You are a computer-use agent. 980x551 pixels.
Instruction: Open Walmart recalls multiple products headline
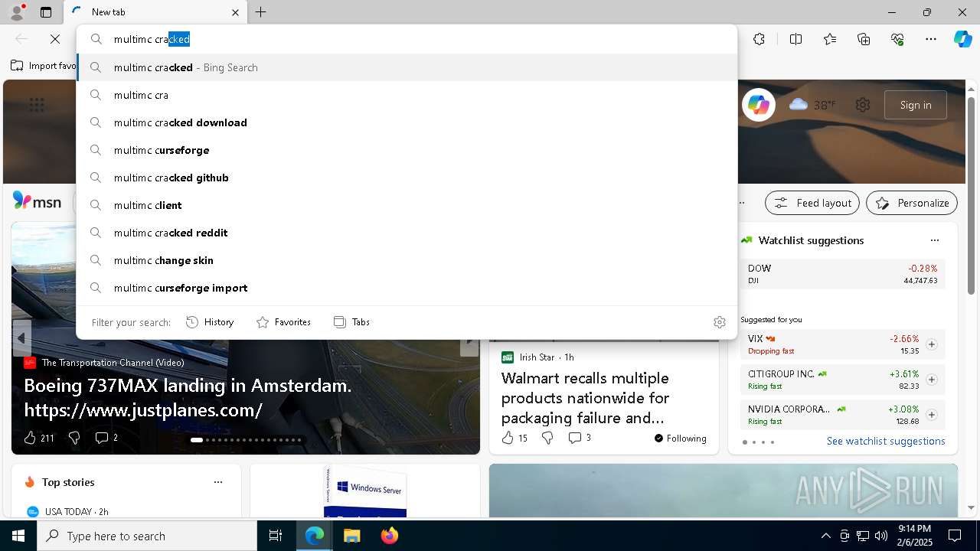[586, 398]
